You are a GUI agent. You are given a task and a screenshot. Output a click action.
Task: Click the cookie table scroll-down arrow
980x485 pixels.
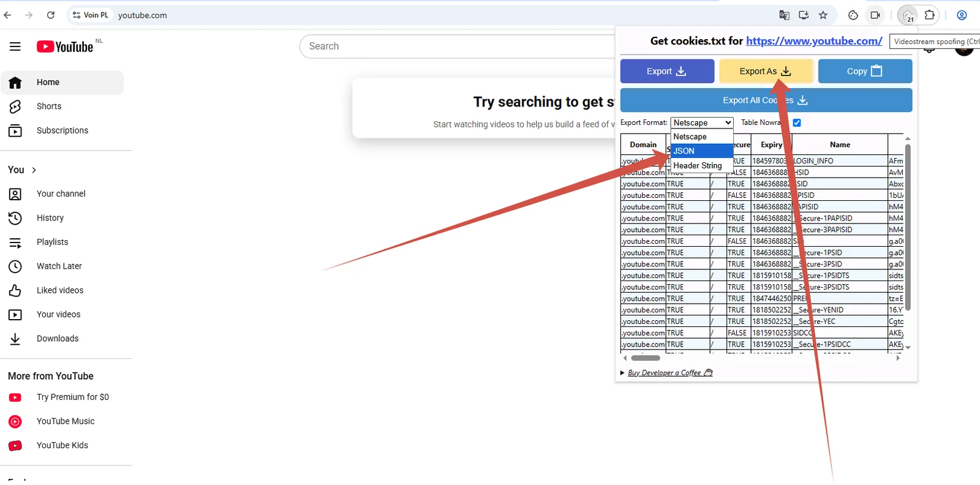tap(908, 347)
